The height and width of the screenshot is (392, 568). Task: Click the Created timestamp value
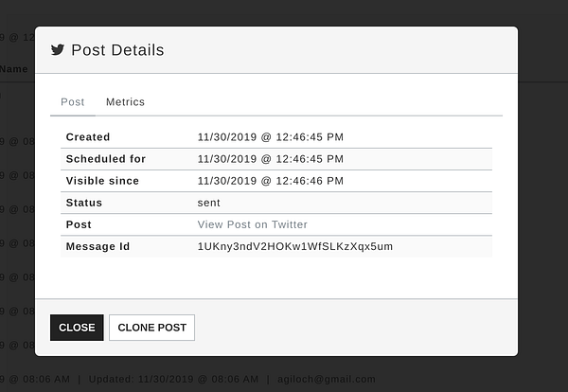point(271,137)
